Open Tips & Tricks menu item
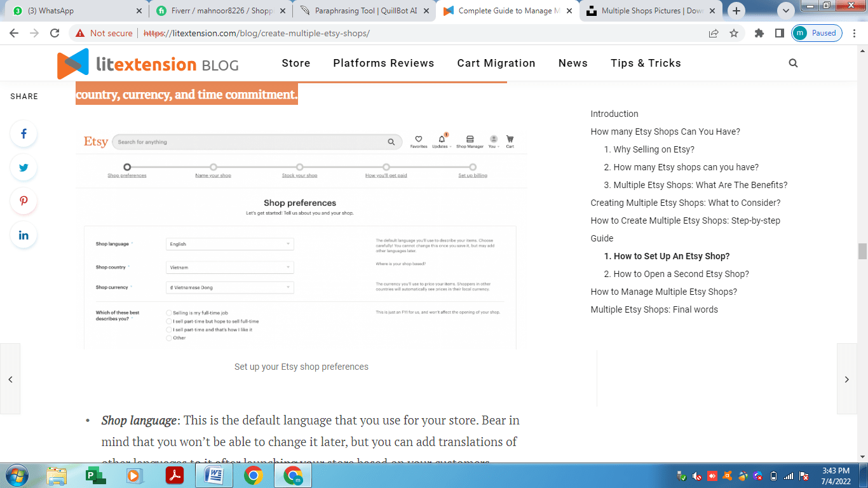This screenshot has width=868, height=488. point(646,63)
